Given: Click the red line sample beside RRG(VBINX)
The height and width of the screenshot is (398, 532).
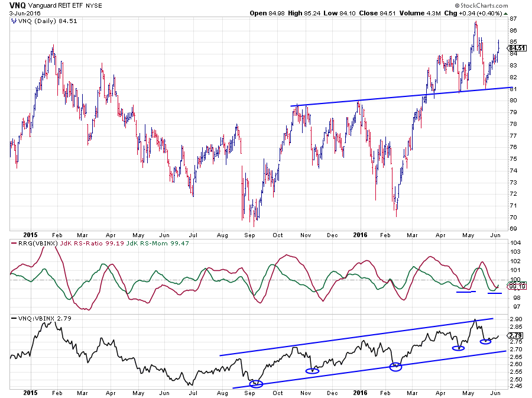Looking at the screenshot, I should (x=14, y=243).
